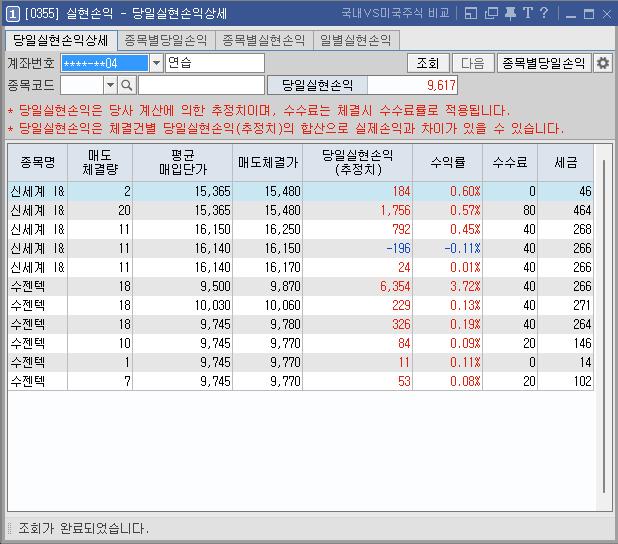This screenshot has height=544, width=618.
Task: Expand the 종목코드 dropdown arrow
Action: 110,85
